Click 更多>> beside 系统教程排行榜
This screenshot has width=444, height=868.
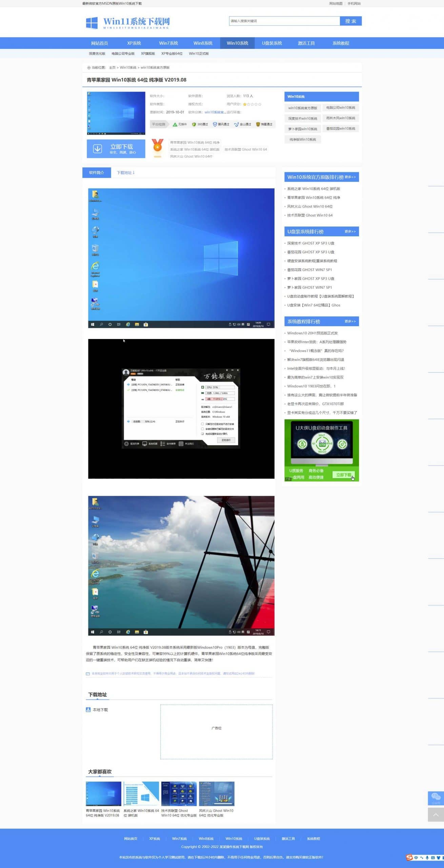(x=350, y=321)
